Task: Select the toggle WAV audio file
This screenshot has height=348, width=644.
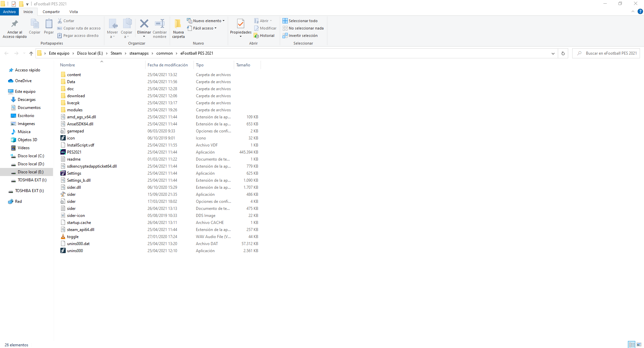Action: [72, 237]
